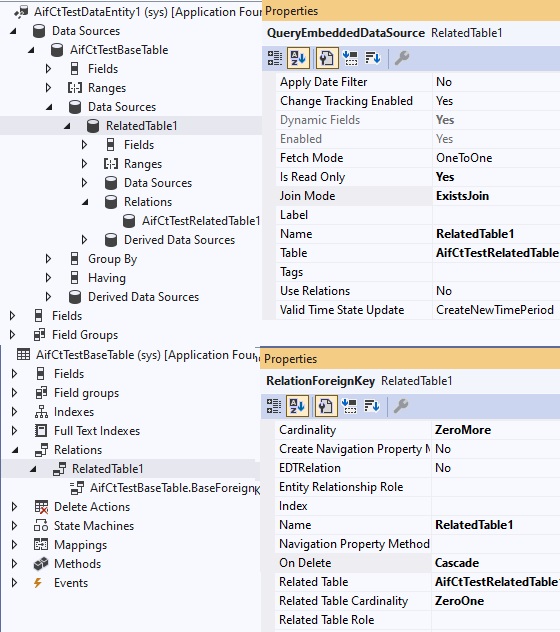560x632 pixels.
Task: Select the Methods node in table tree
Action: pos(77,564)
